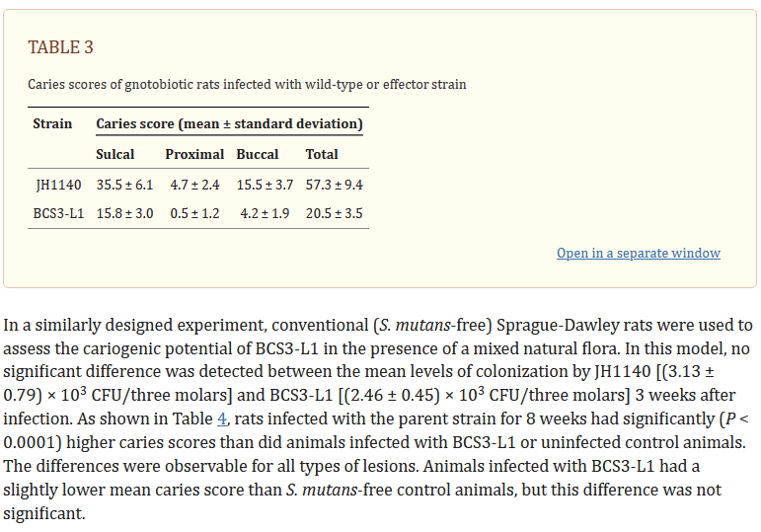Image resolution: width=761 pixels, height=532 pixels.
Task: Click the Proximal column header
Action: 194,154
